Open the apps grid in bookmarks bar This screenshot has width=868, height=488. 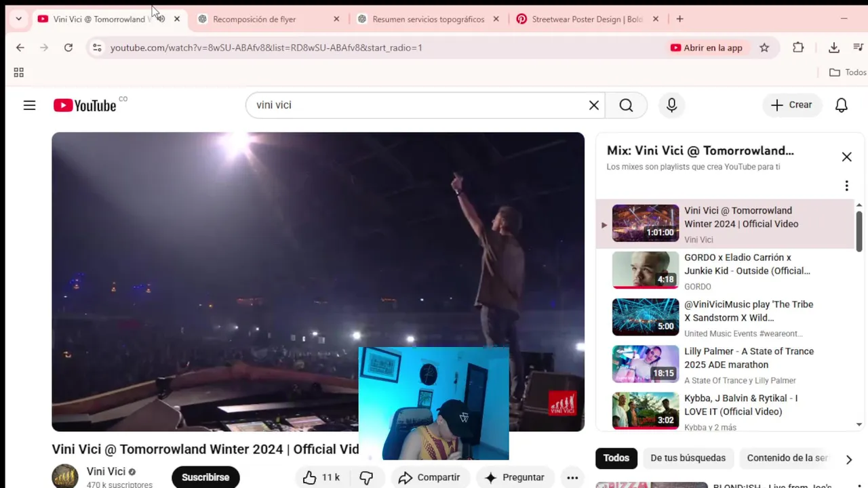point(19,73)
